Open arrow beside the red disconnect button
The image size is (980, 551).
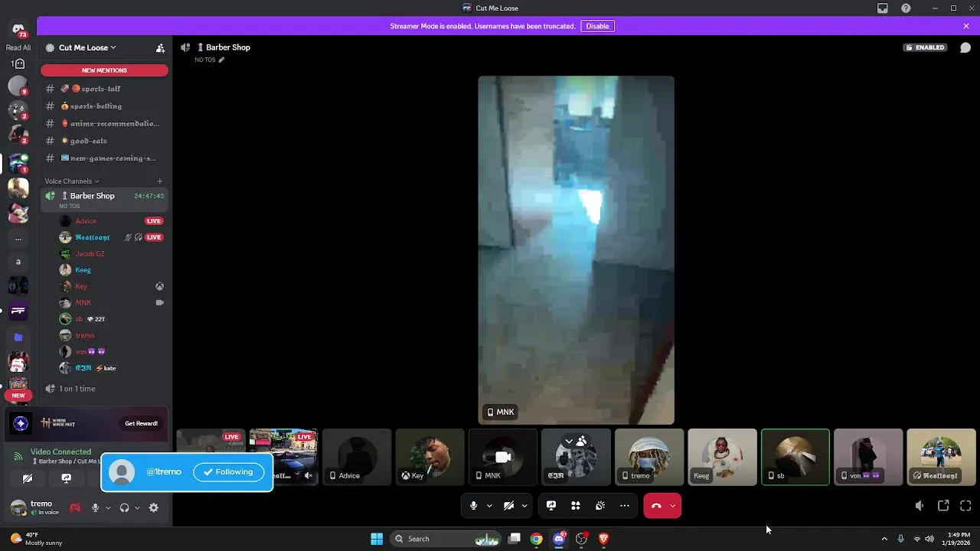coord(673,506)
